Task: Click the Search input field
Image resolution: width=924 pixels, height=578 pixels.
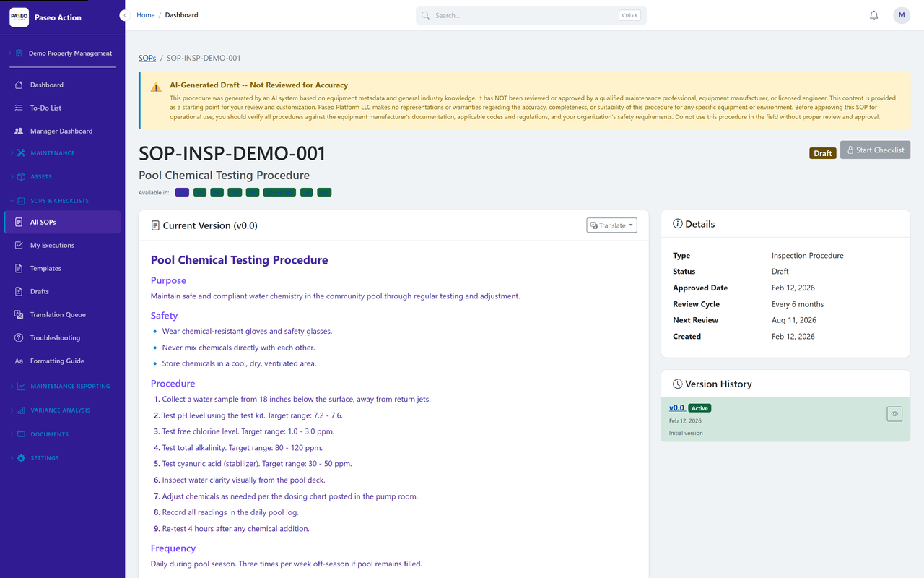Action: (x=531, y=14)
